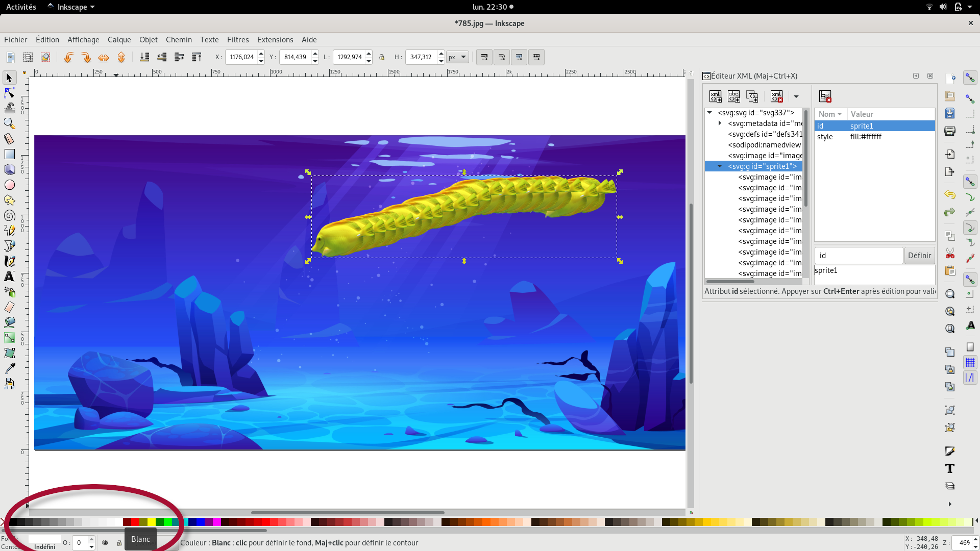Viewport: 980px width, 551px height.
Task: Toggle grid snapping in the snap bar
Action: tap(970, 363)
